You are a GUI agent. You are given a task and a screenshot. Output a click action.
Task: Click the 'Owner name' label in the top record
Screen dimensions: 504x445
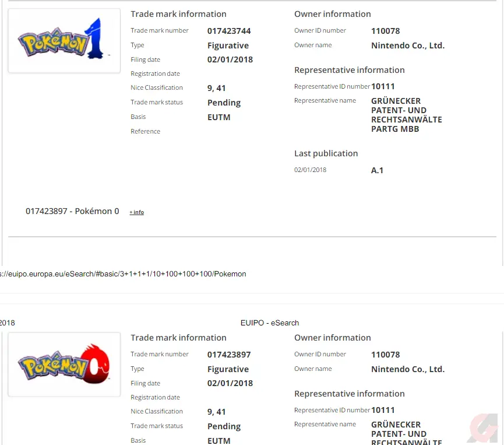point(313,45)
